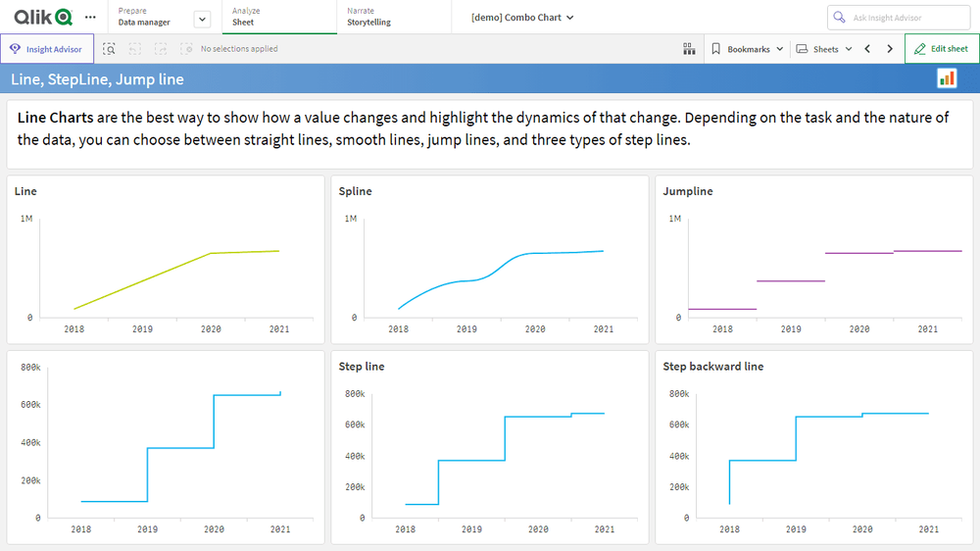Click the step forward selection icon

160,49
